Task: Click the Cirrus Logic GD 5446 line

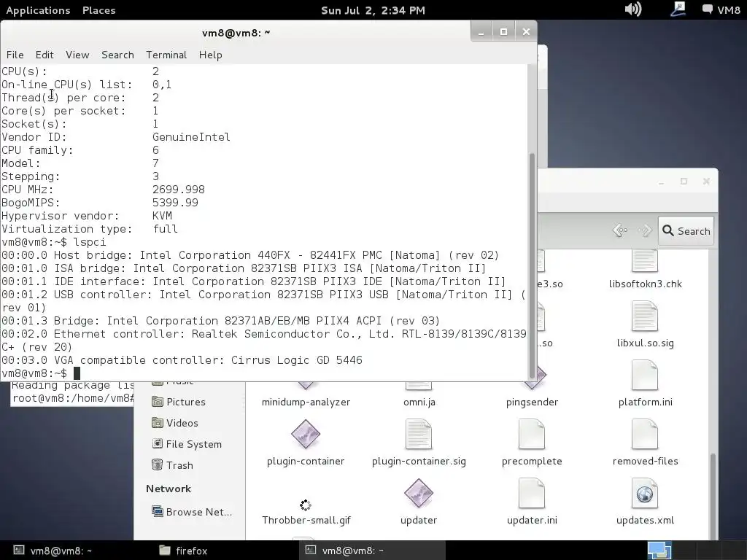Action: [182, 360]
